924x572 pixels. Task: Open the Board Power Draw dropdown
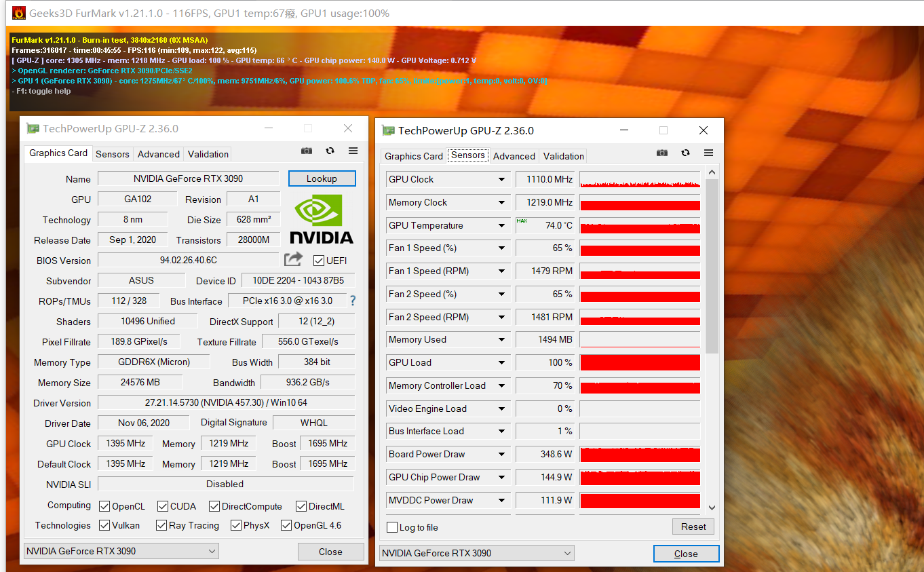[x=501, y=454]
